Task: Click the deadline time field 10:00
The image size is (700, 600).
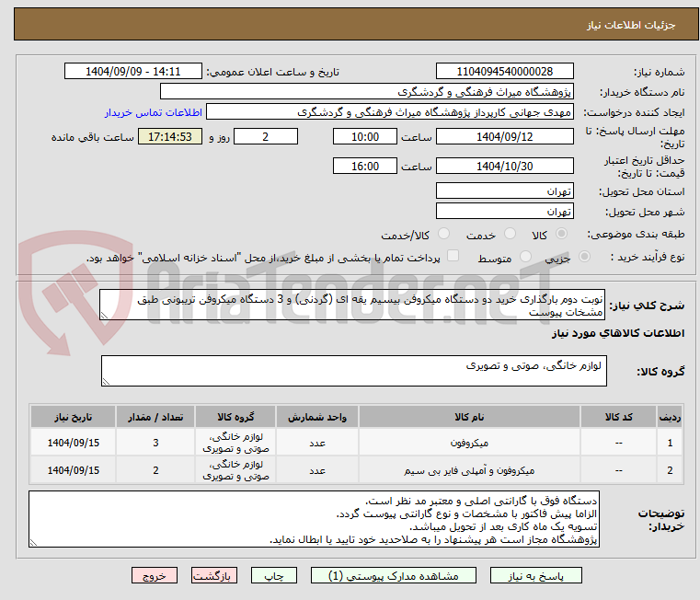Action: 365,137
